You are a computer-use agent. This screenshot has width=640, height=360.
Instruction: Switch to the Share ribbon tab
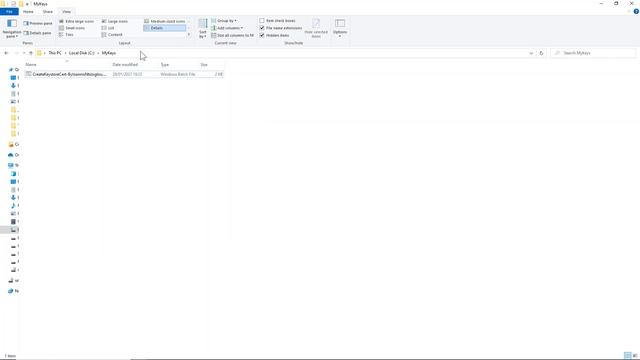coord(48,11)
